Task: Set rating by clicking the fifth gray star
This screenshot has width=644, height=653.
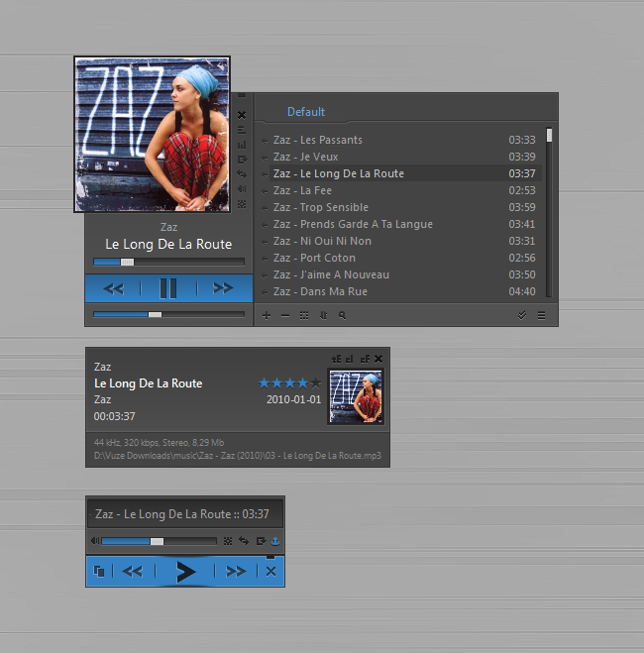Action: (x=316, y=382)
